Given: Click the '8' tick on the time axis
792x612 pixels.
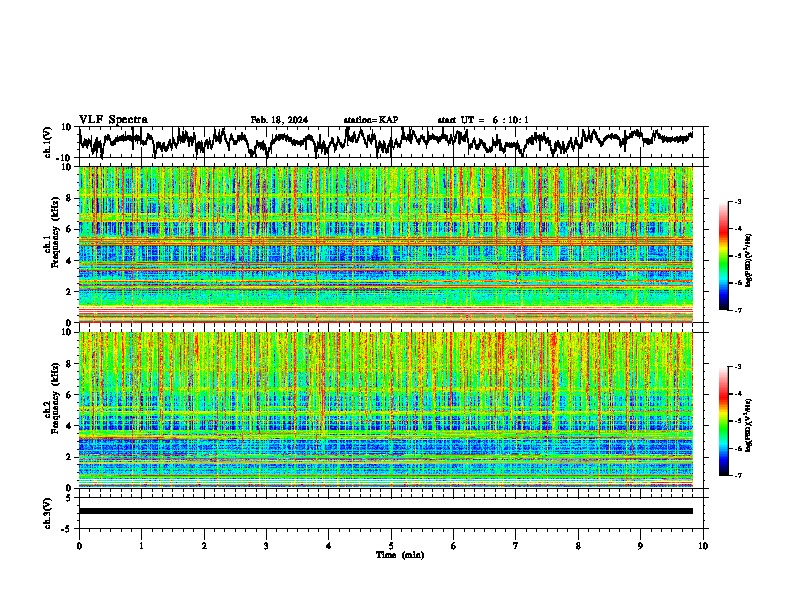Looking at the screenshot, I should click(x=578, y=546).
